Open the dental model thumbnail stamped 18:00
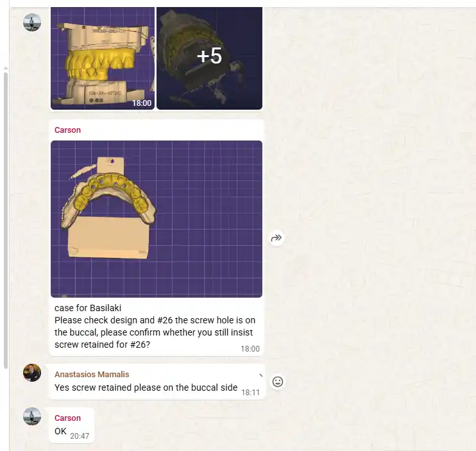476x451 pixels. [x=103, y=58]
